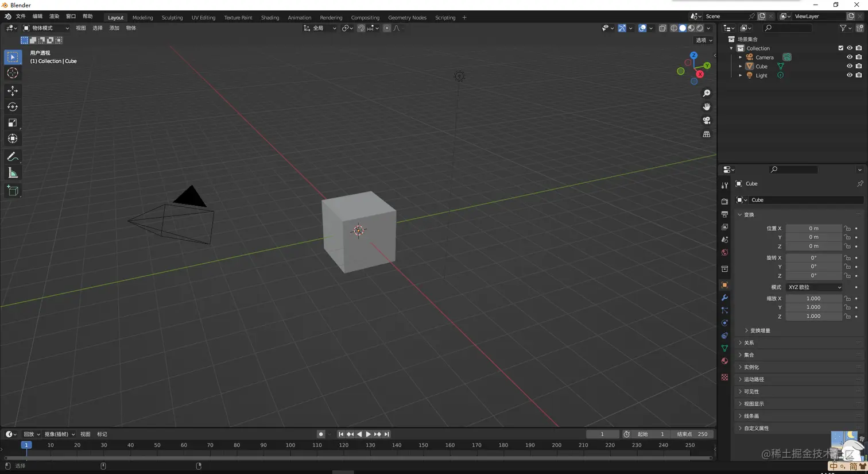The image size is (868, 474).
Task: Toggle the camera view icon
Action: pyautogui.click(x=707, y=121)
